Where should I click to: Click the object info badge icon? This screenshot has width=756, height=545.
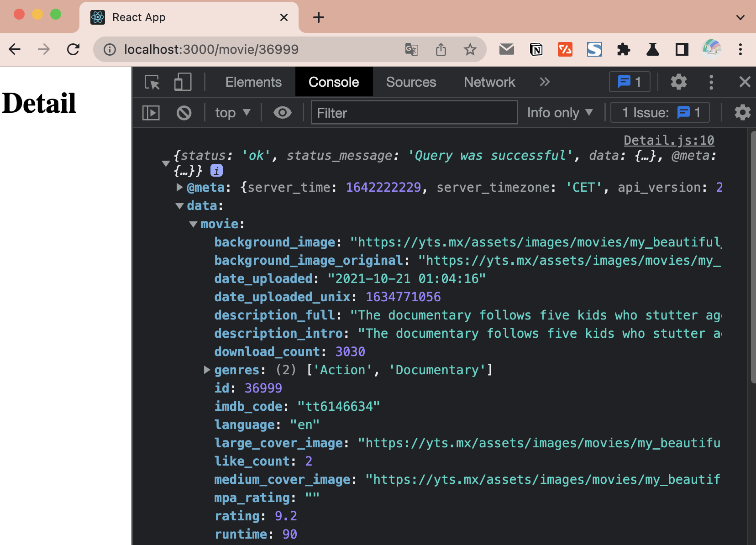(x=216, y=170)
